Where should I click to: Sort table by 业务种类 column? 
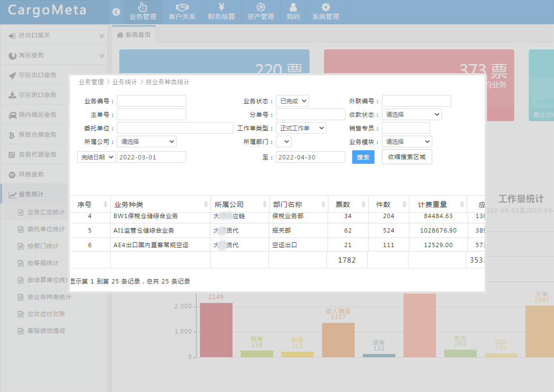coord(161,204)
